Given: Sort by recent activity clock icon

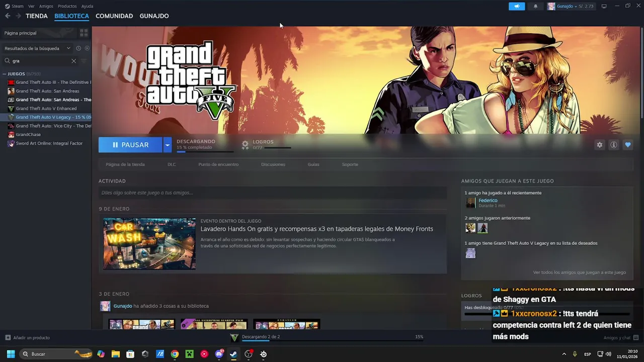Looking at the screenshot, I should [x=78, y=48].
